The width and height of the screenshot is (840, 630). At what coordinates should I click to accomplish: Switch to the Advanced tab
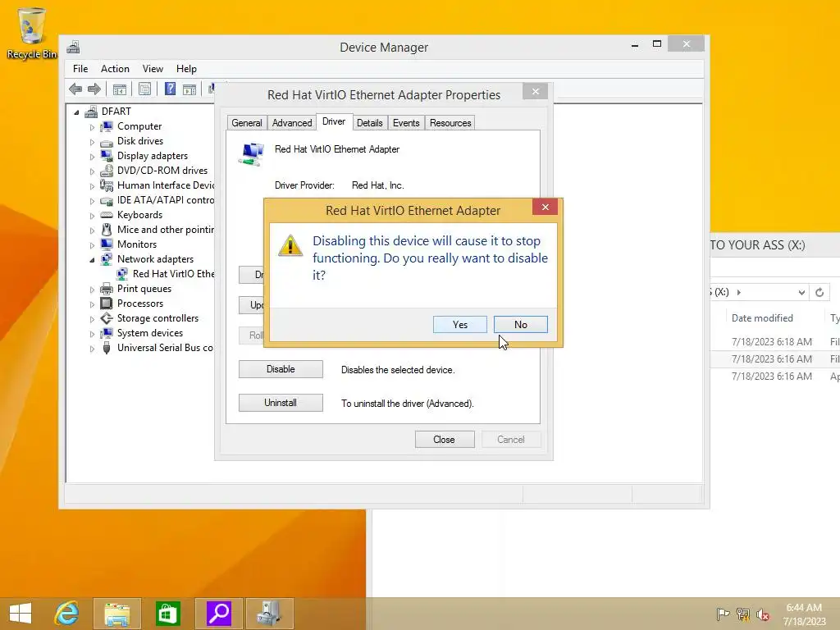point(292,123)
